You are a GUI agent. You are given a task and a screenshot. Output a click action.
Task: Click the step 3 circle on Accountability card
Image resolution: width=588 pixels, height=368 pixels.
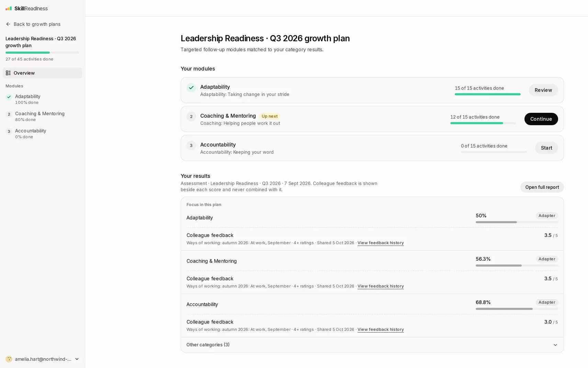(x=191, y=145)
